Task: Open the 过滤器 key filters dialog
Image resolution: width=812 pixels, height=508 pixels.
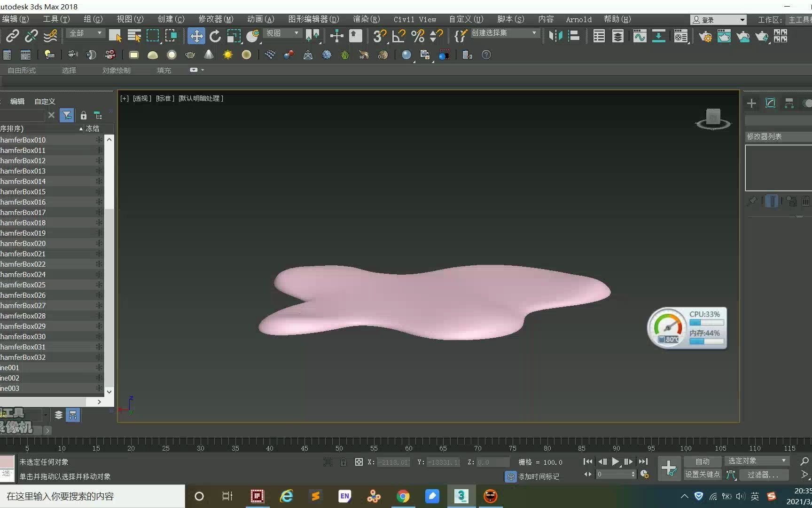Action: (x=764, y=475)
